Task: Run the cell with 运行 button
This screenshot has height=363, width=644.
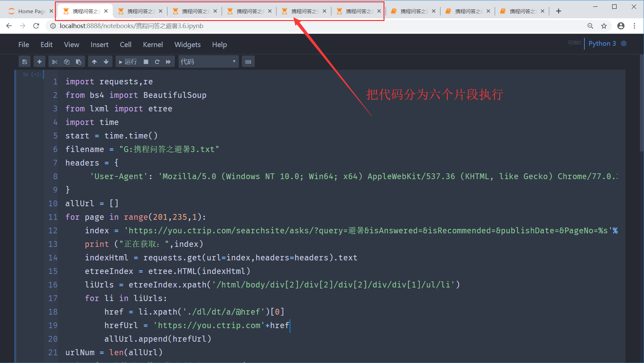Action: [128, 62]
